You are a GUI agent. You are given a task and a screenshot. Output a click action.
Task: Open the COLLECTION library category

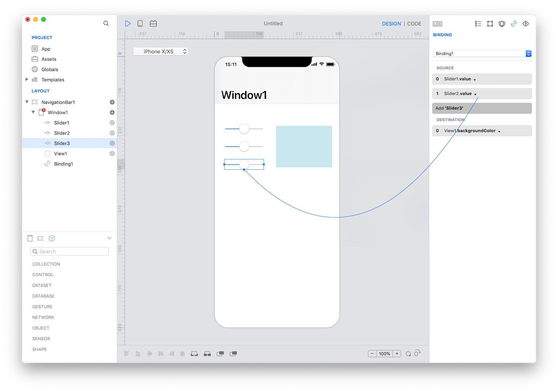(x=46, y=264)
